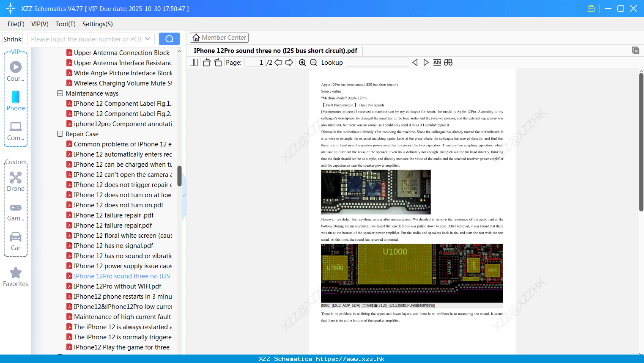Open the xzz.hk website link

[350, 359]
